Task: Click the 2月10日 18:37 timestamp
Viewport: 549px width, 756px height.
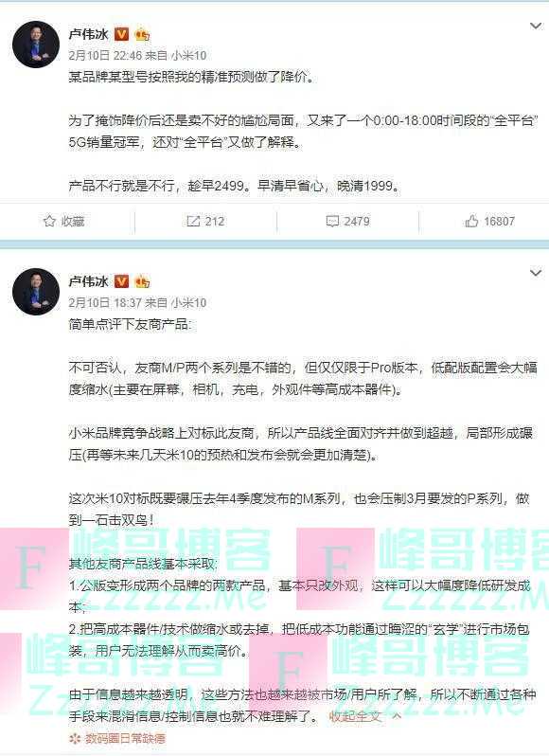Action: 105,303
